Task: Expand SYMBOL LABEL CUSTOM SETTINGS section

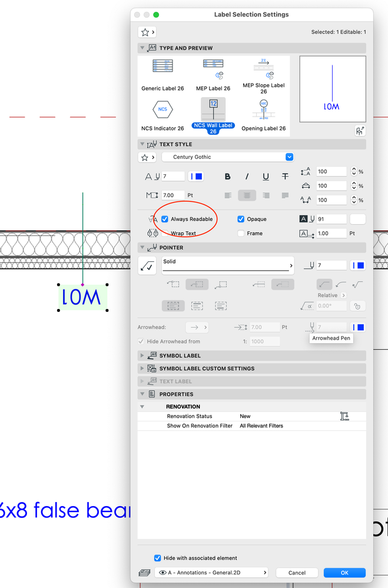Action: coord(142,368)
